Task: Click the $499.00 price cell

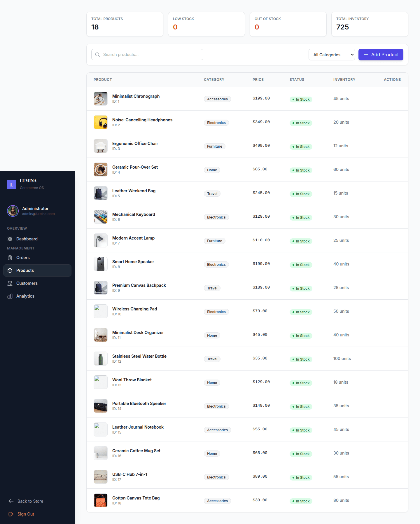Action: pos(261,146)
